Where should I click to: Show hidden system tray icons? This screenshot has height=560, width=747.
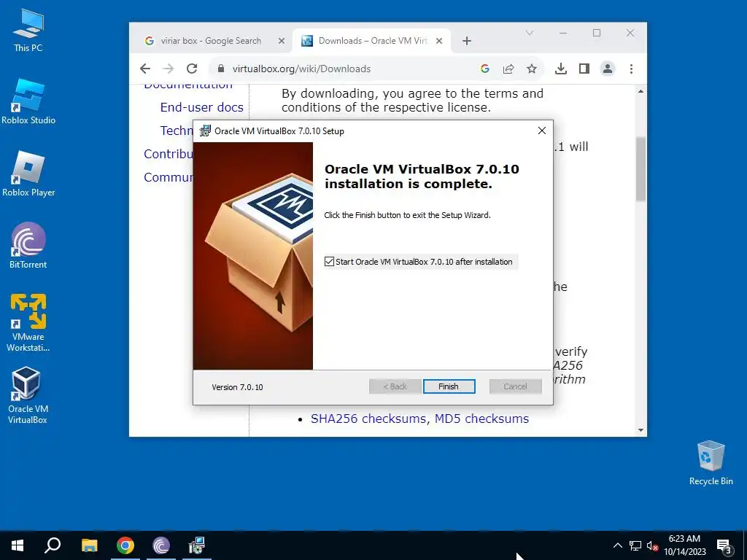pyautogui.click(x=617, y=545)
